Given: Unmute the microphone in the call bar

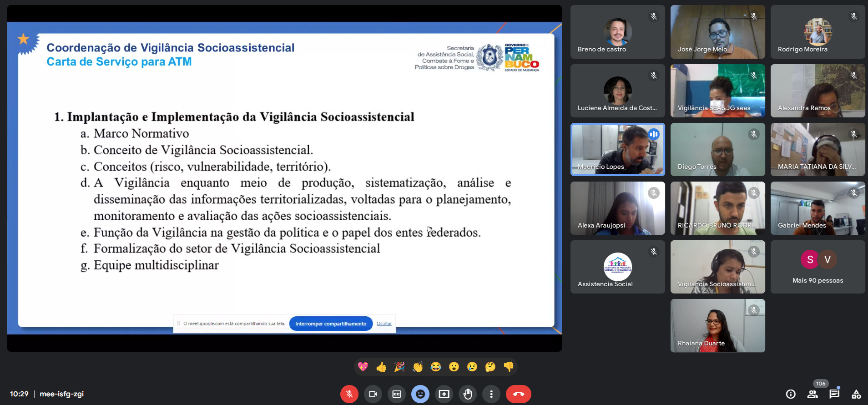Looking at the screenshot, I should pos(349,394).
